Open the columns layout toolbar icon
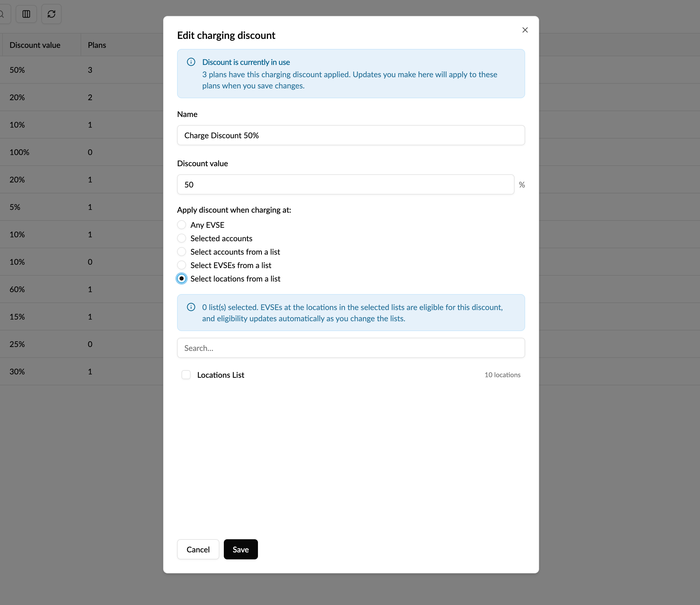This screenshot has height=605, width=700. [x=26, y=14]
